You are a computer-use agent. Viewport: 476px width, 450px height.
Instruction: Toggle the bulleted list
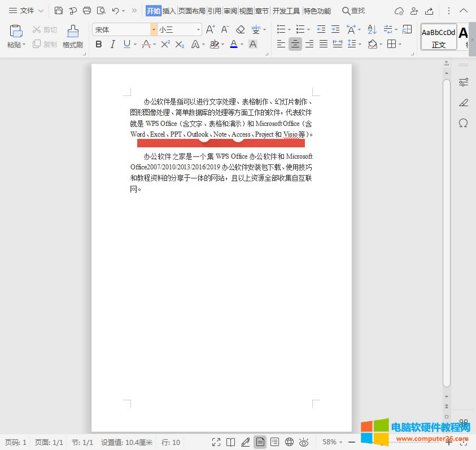point(281,29)
